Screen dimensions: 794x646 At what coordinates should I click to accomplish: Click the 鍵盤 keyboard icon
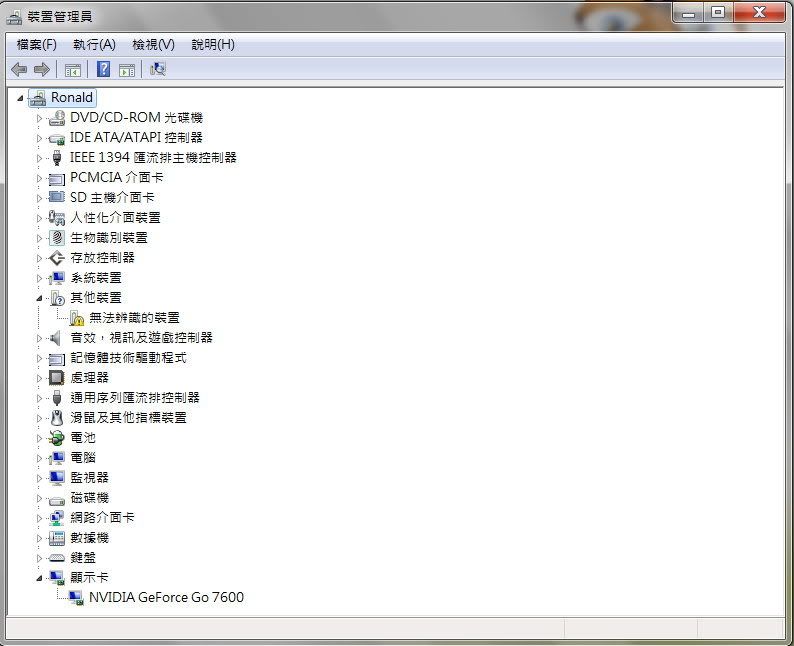tap(57, 558)
